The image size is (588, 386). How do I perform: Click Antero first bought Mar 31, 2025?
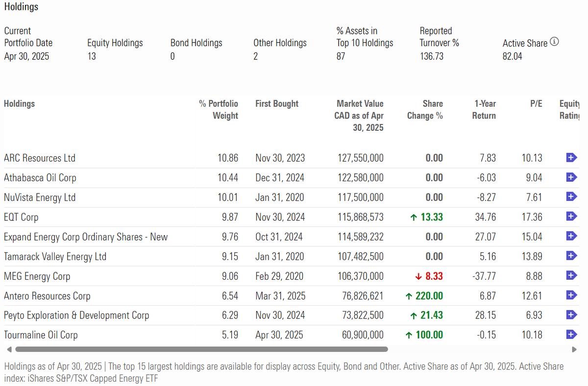point(280,296)
